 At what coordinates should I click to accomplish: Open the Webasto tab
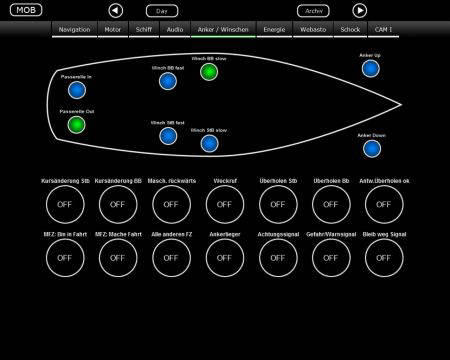tap(313, 30)
